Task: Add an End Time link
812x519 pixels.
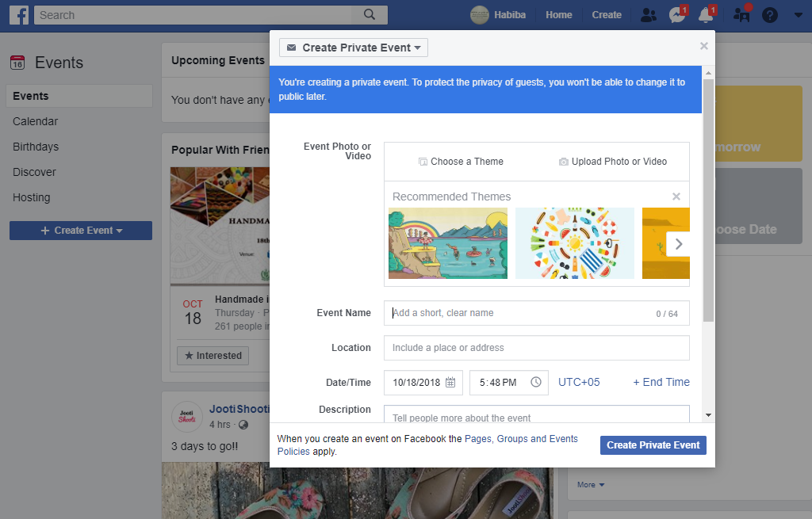Action: coord(661,382)
